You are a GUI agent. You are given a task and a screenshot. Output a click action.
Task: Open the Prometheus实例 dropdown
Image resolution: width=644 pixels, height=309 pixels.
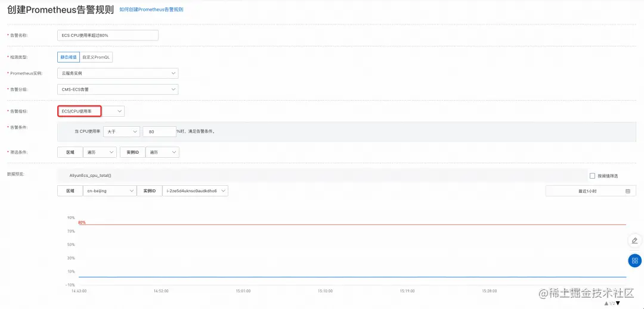(118, 73)
